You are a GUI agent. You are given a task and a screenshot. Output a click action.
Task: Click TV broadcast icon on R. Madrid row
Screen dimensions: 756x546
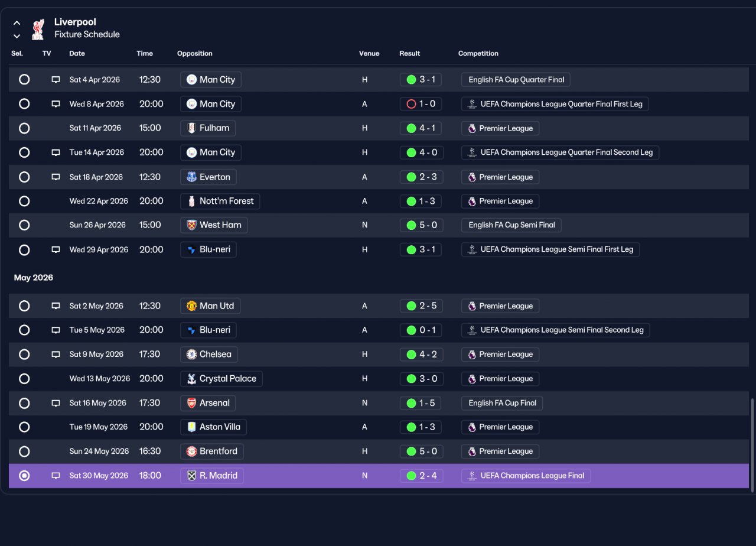tap(56, 475)
